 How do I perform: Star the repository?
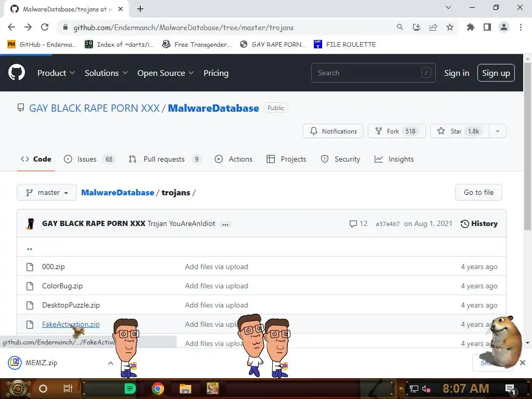(460, 131)
